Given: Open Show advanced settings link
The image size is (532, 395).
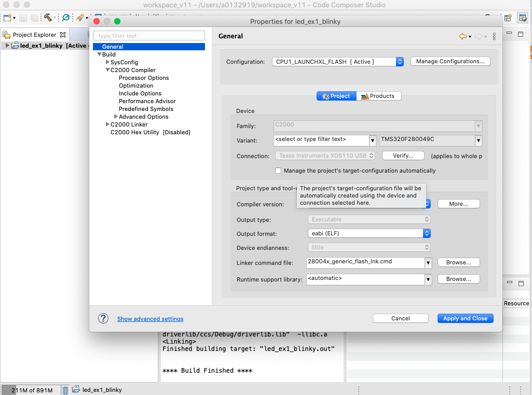Looking at the screenshot, I should tap(150, 319).
